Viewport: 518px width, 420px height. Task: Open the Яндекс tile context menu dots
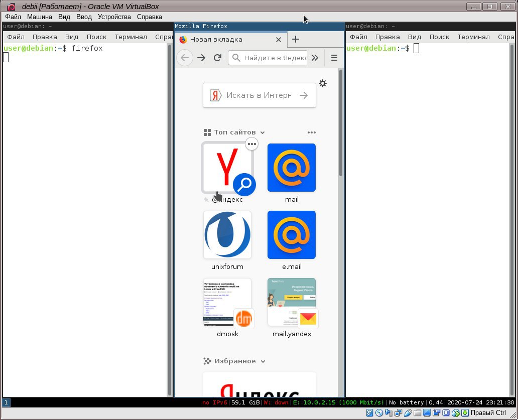(252, 144)
